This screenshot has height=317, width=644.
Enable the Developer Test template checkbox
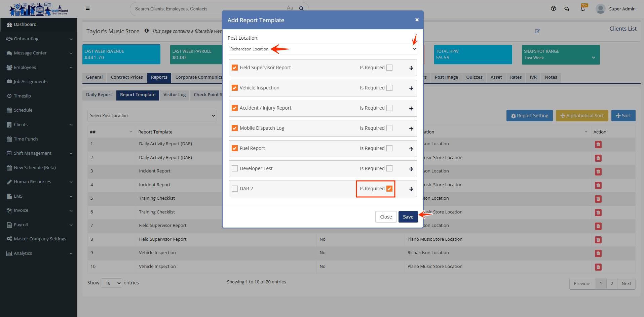coord(235,168)
